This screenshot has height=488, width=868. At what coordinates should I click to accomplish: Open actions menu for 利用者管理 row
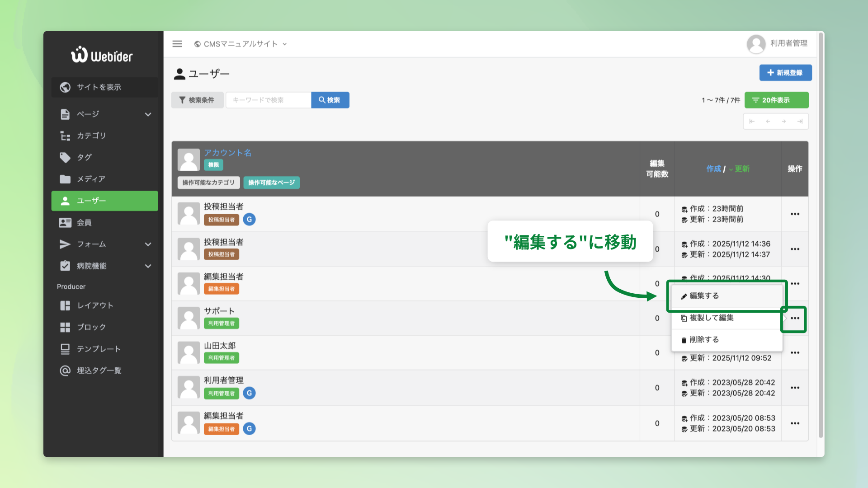[795, 388]
